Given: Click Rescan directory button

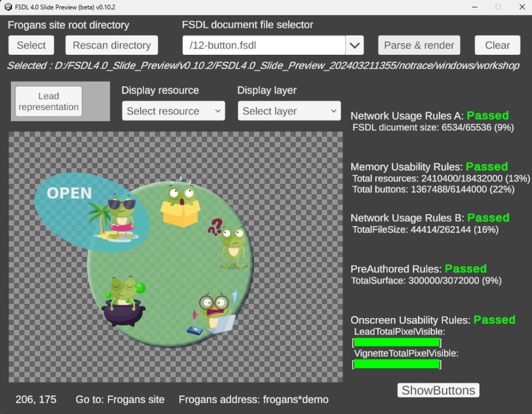Looking at the screenshot, I should (112, 45).
